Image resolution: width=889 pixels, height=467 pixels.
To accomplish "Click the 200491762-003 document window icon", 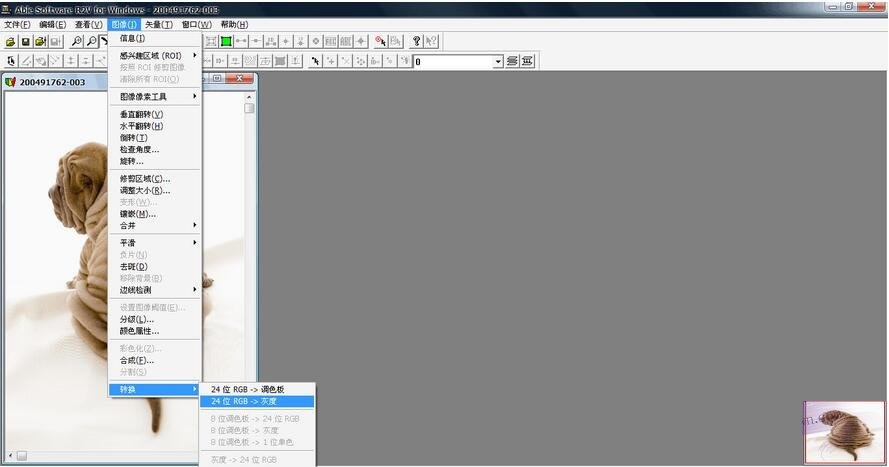I will [x=10, y=82].
